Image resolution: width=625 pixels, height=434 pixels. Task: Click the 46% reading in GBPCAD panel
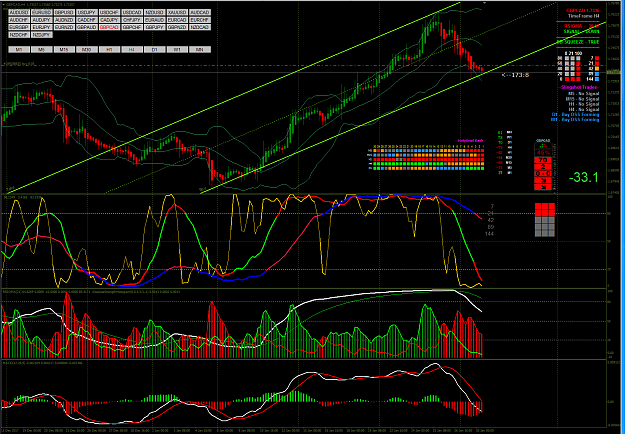543,153
